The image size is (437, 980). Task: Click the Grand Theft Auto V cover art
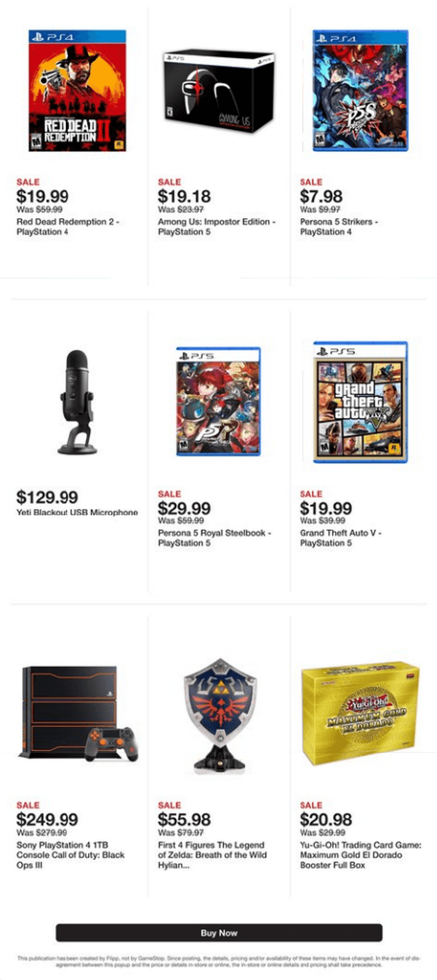(360, 402)
